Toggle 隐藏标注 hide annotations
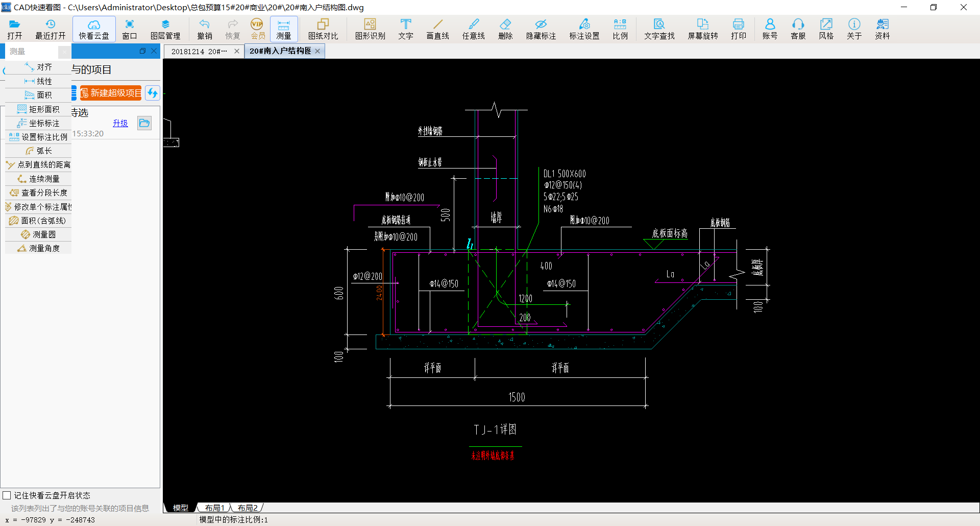Viewport: 980px width, 526px height. [x=541, y=29]
